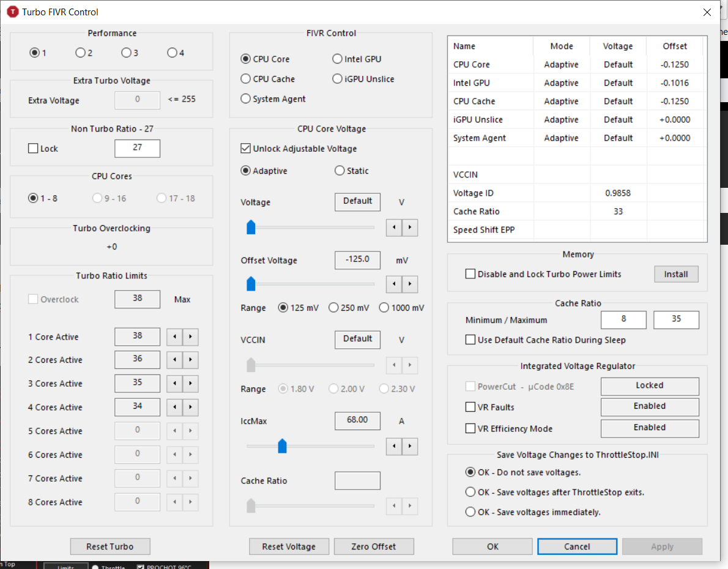Decrease 3 Cores Active ratio arrow
Screen dimensions: 728x569
[174, 383]
